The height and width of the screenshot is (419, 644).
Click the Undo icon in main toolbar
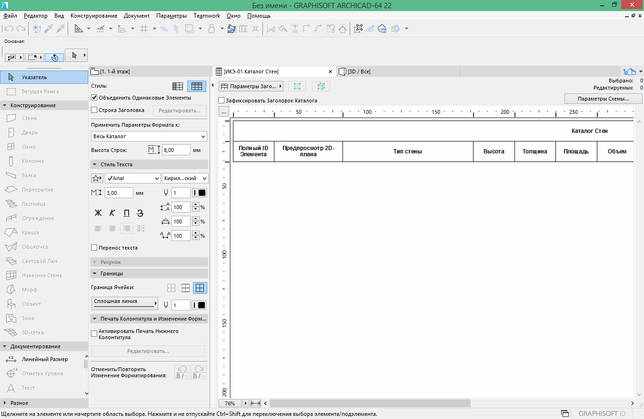[x=9, y=29]
